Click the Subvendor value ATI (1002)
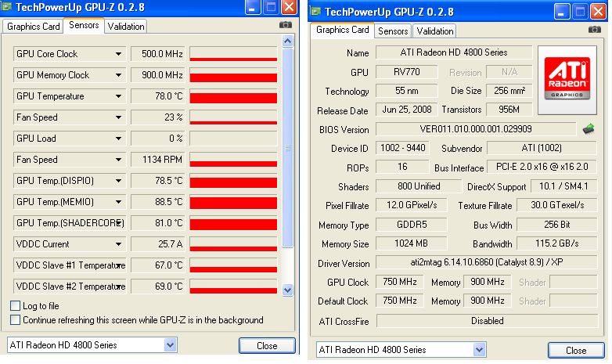Viewport: 612px width, 364px height. point(542,148)
